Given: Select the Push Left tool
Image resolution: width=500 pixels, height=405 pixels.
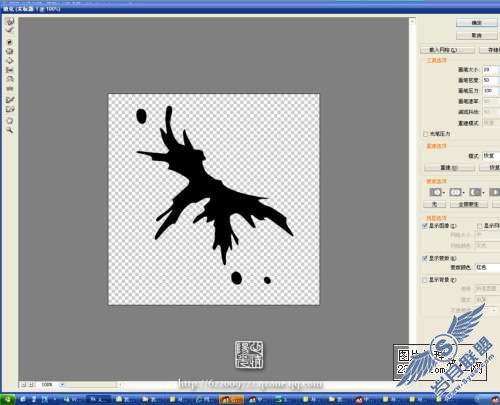Looking at the screenshot, I should pos(10,70).
